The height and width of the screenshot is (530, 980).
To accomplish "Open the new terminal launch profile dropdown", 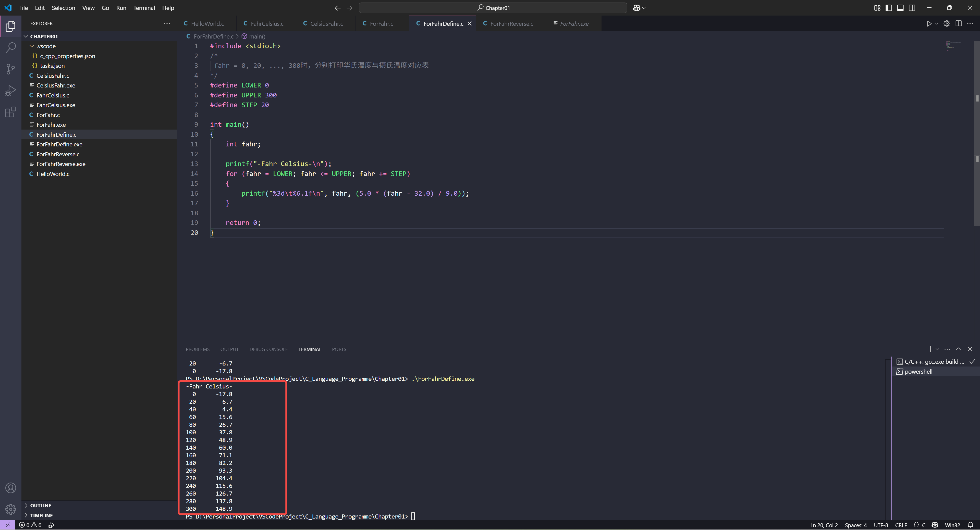I will click(937, 349).
